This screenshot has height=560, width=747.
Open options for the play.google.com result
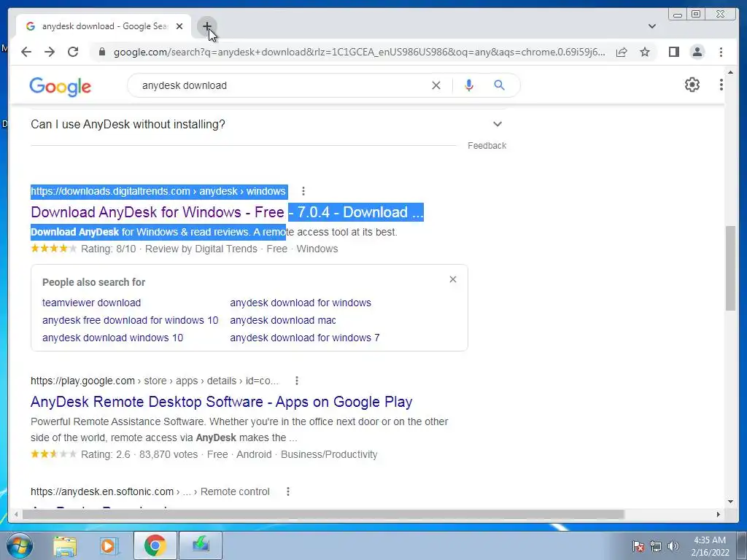click(297, 381)
